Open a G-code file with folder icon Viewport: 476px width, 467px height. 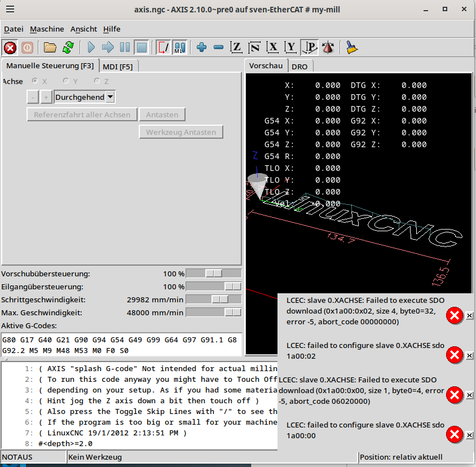50,48
